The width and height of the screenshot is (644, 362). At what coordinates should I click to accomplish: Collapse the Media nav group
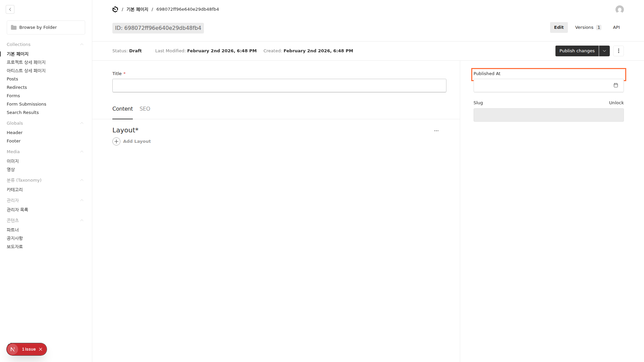(82, 152)
